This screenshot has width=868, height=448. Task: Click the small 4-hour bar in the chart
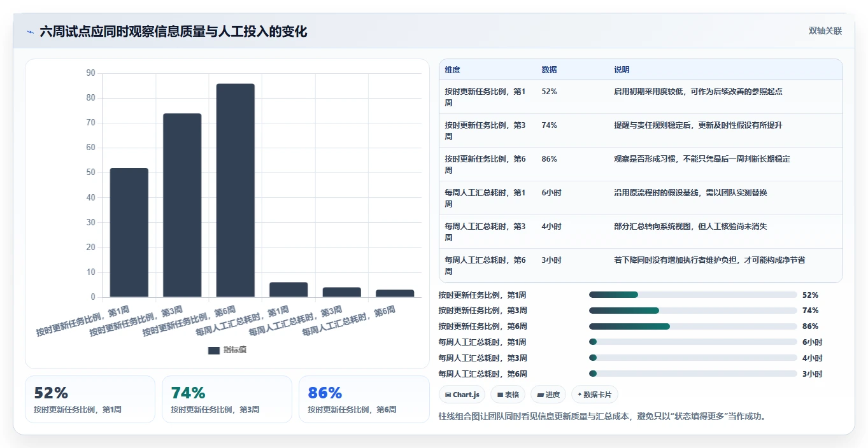[x=341, y=292]
